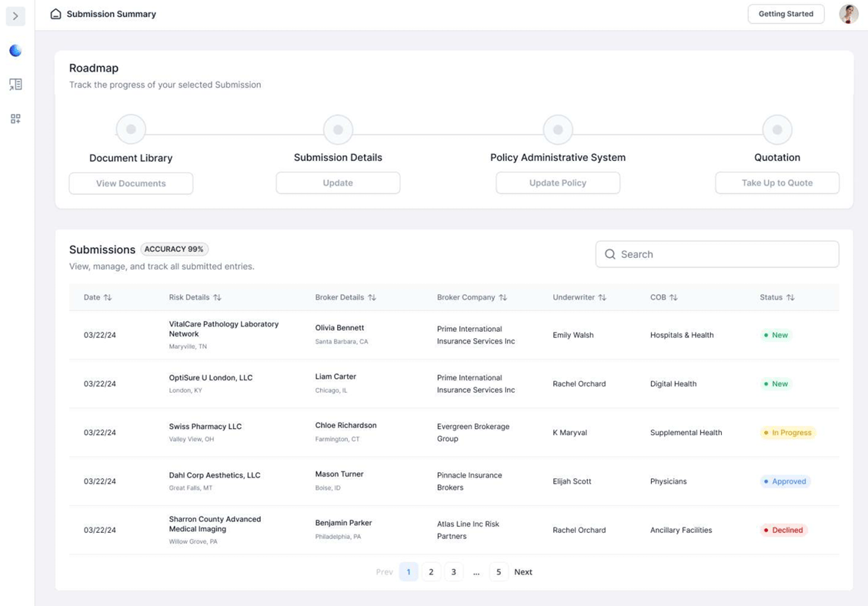Select the Policy Administrative System step circle

(557, 129)
